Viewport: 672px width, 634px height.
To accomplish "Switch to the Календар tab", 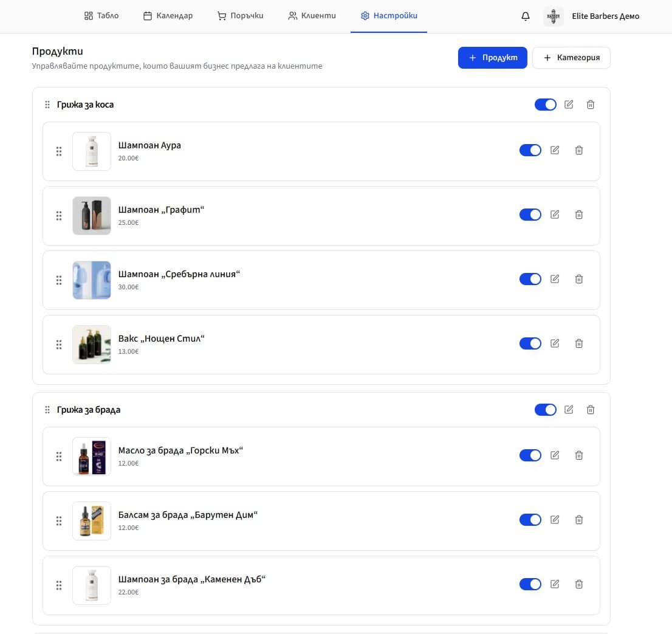I will [167, 16].
